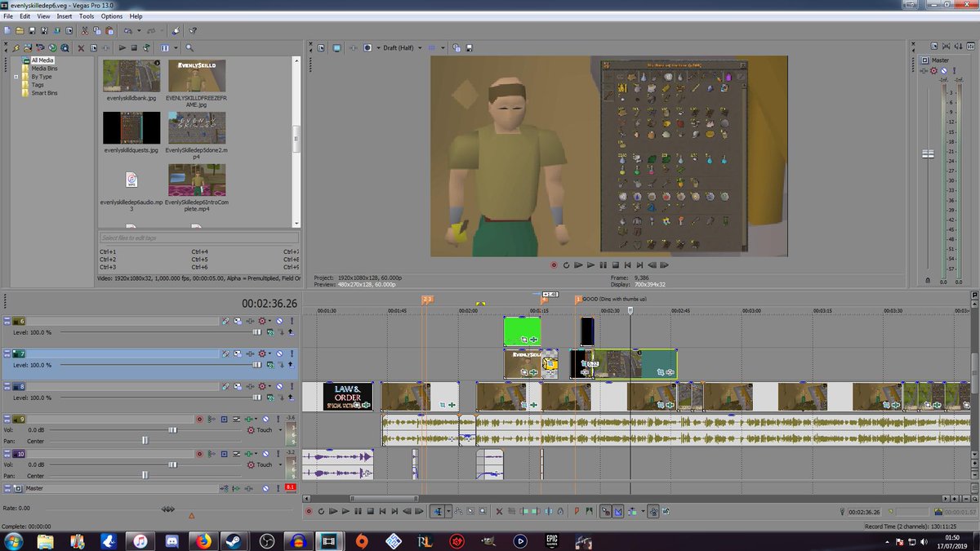Save the preview snapshot to file
This screenshot has height=551, width=980.
tap(469, 47)
